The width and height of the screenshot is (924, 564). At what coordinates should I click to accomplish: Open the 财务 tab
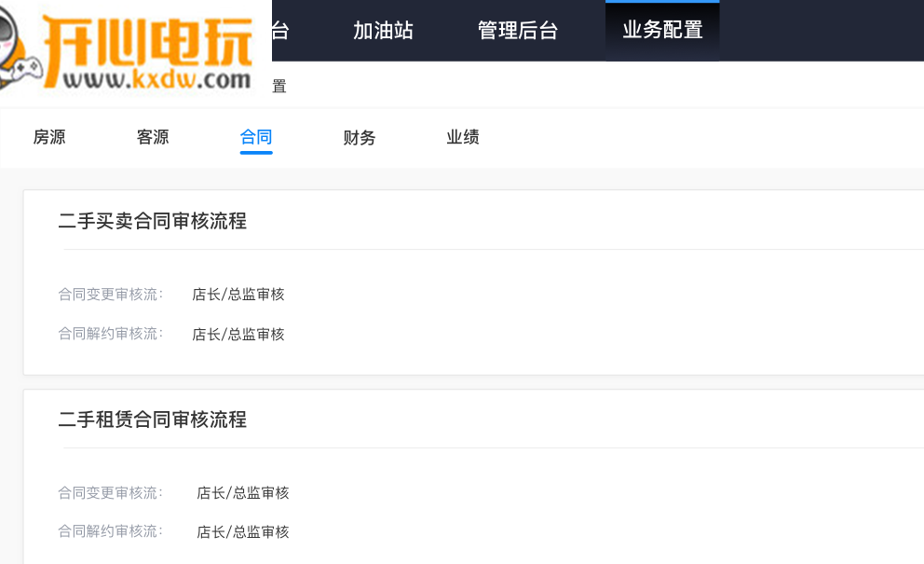tap(359, 137)
